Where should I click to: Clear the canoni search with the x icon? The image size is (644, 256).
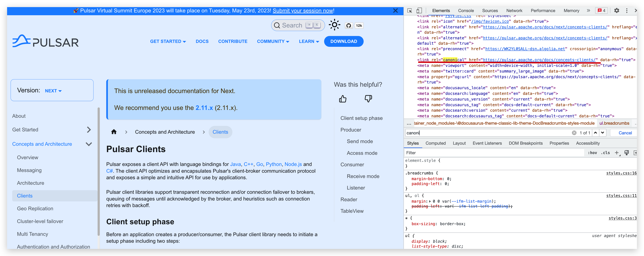coord(574,133)
